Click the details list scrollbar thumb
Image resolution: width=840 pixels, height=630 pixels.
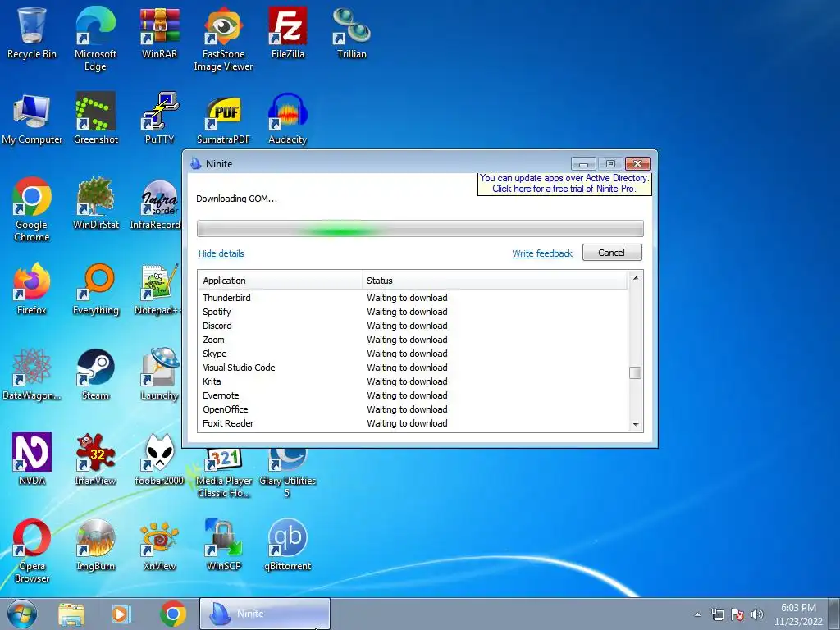(x=636, y=373)
